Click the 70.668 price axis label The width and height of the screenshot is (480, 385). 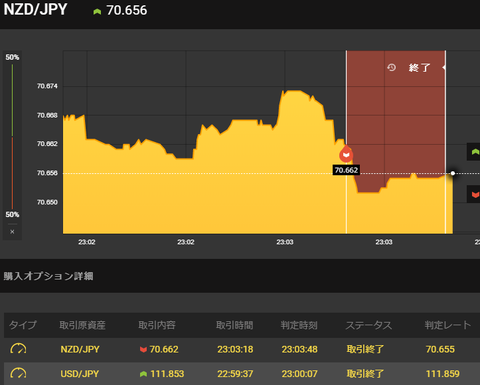point(47,115)
